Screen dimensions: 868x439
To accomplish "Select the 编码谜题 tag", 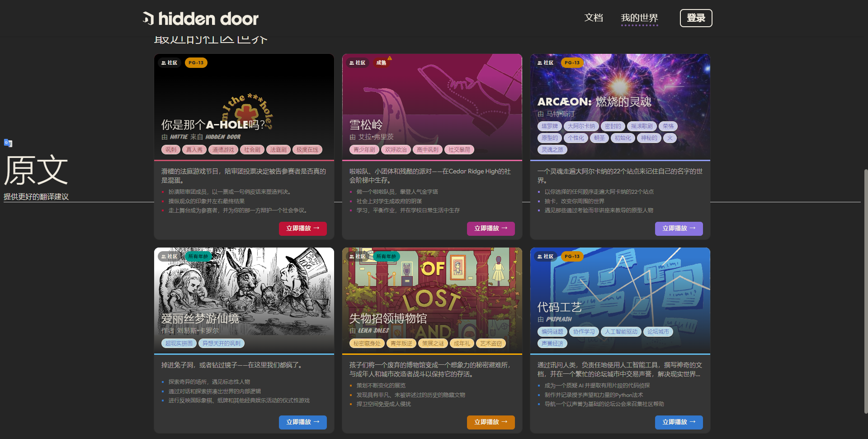I will 552,332.
